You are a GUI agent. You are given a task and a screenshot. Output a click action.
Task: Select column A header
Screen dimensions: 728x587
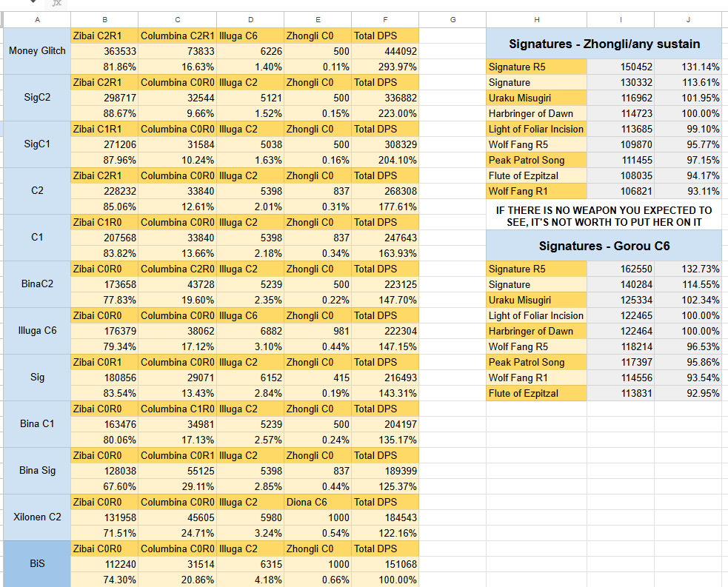point(37,20)
